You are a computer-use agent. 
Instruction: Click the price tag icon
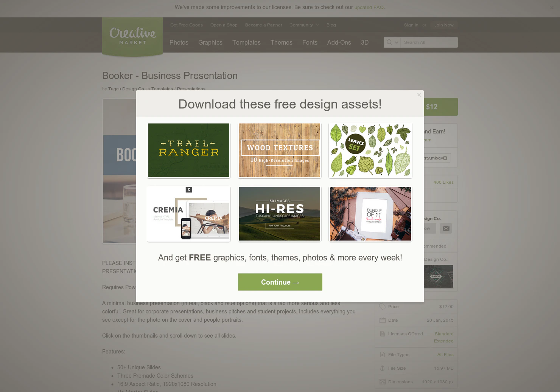click(x=383, y=307)
